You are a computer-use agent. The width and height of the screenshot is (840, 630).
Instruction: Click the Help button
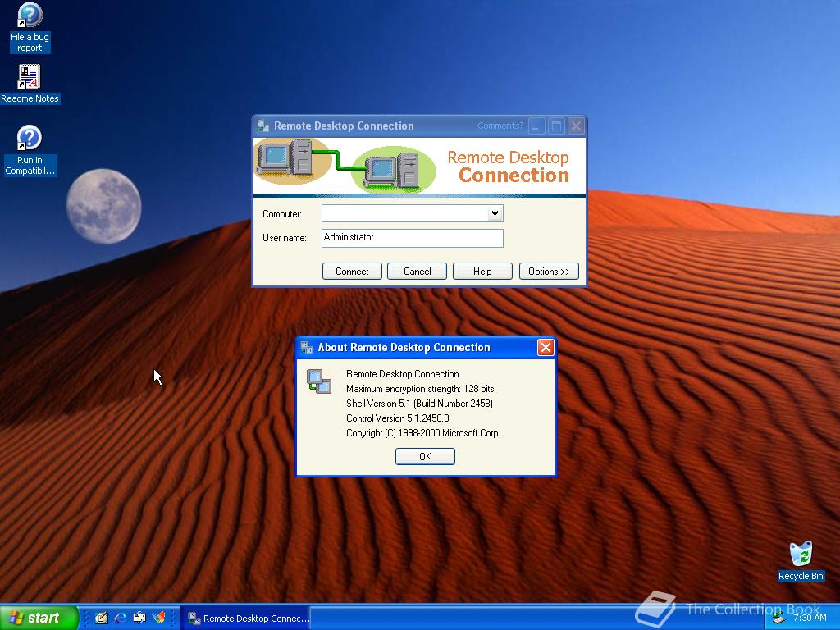[x=482, y=271]
